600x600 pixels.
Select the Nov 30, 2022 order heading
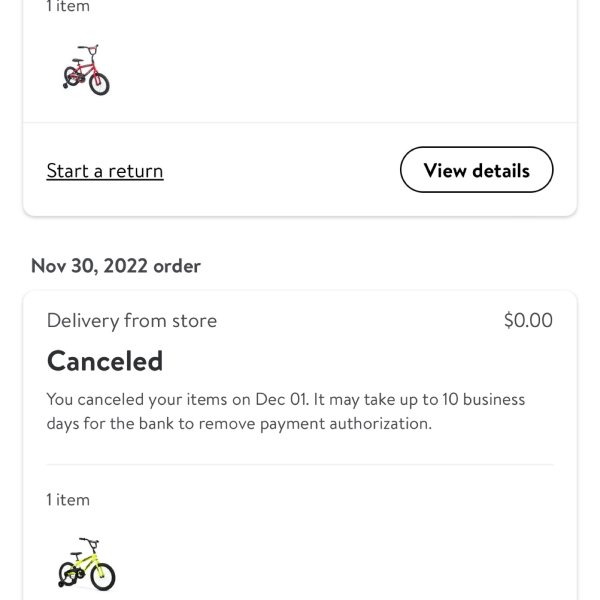[x=116, y=266]
